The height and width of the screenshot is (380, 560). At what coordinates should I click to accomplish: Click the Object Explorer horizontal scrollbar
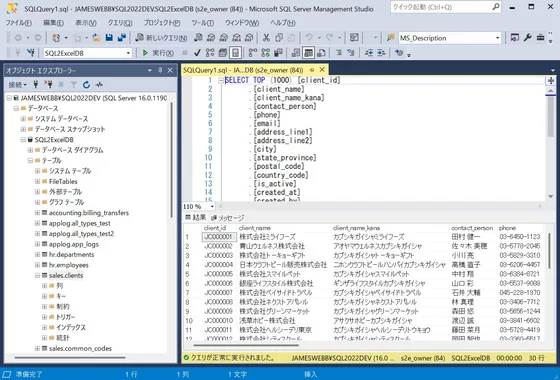click(70, 357)
